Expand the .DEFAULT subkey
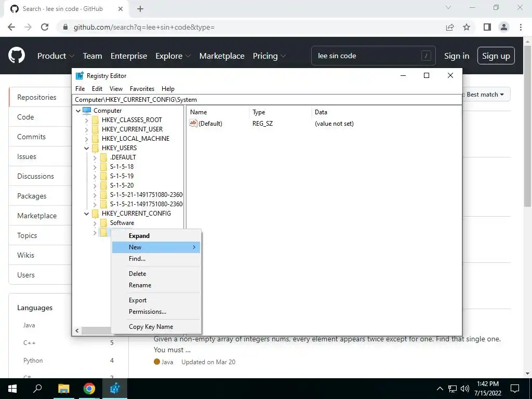Image resolution: width=532 pixels, height=399 pixels. tap(95, 158)
